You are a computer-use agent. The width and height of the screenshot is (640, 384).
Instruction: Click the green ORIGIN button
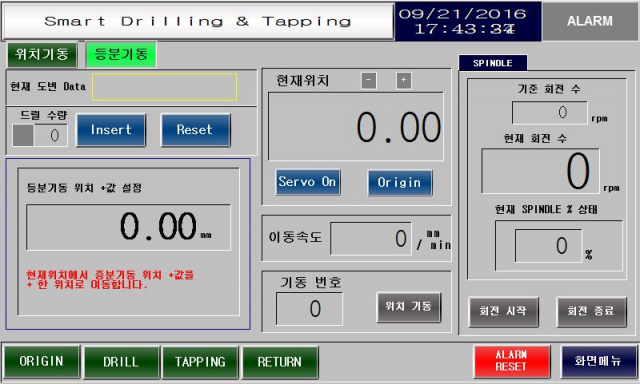click(41, 362)
